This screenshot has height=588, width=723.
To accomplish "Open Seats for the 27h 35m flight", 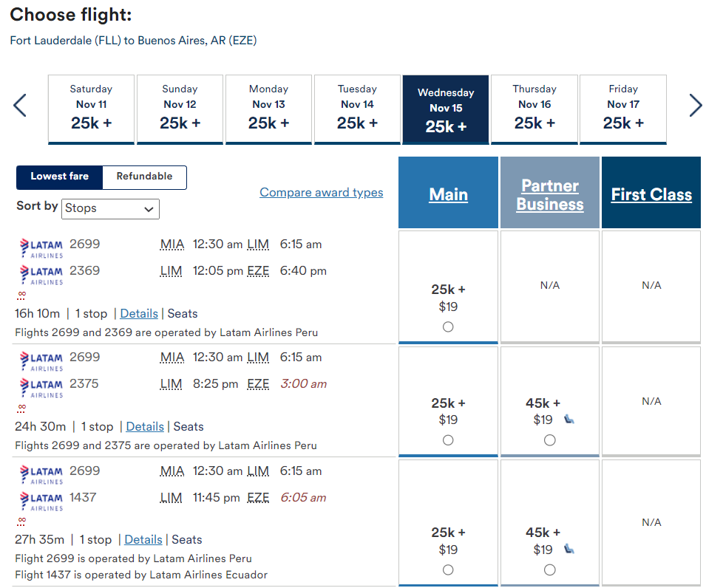I will 186,540.
